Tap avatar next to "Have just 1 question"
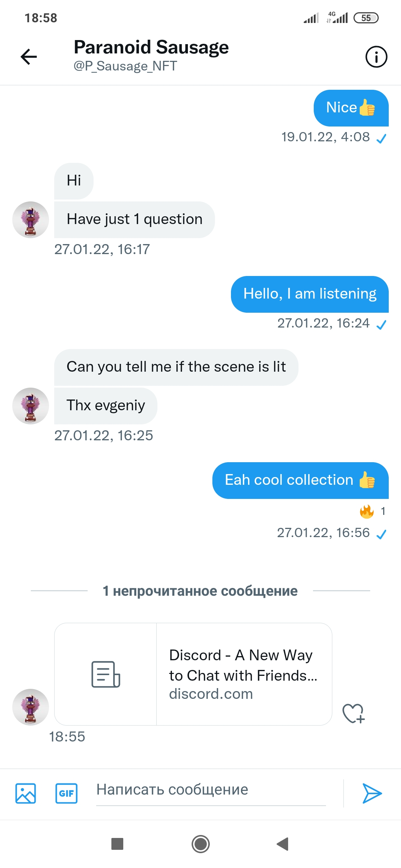The image size is (401, 868). [x=31, y=220]
